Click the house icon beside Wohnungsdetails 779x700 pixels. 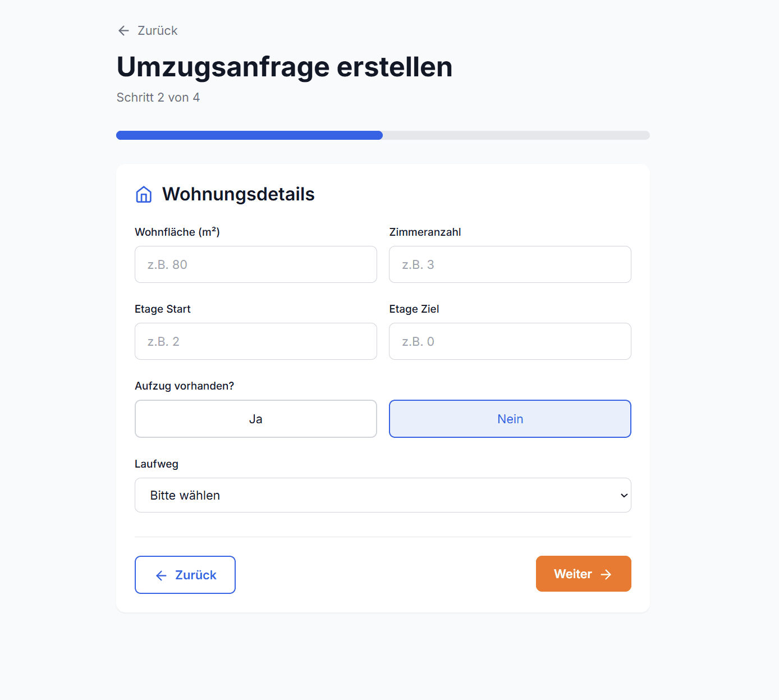144,194
